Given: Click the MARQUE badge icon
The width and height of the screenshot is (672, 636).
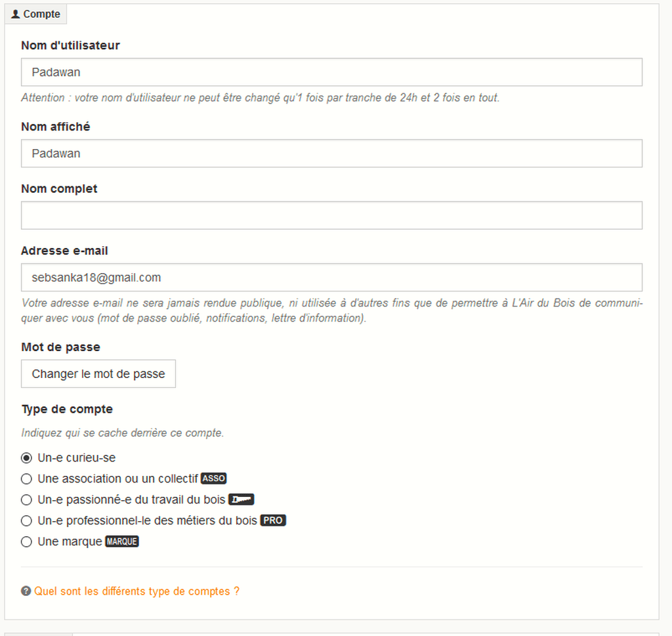Looking at the screenshot, I should coord(122,541).
